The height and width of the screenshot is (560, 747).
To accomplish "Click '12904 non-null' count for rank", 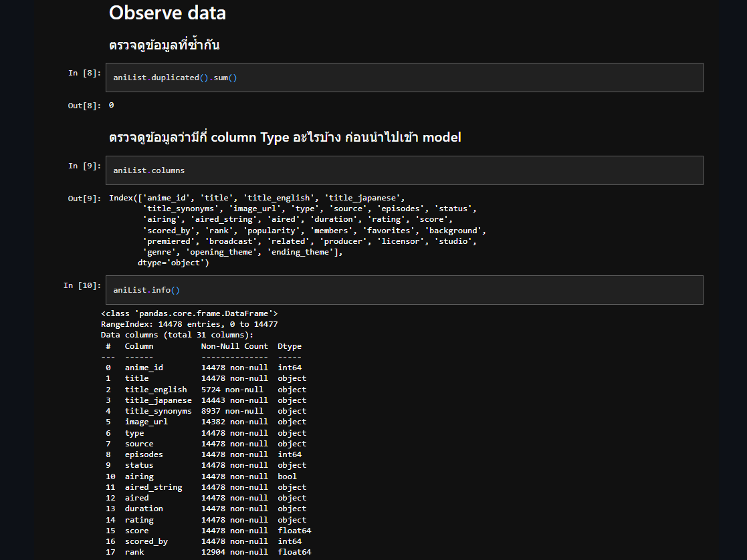I will pyautogui.click(x=234, y=553).
